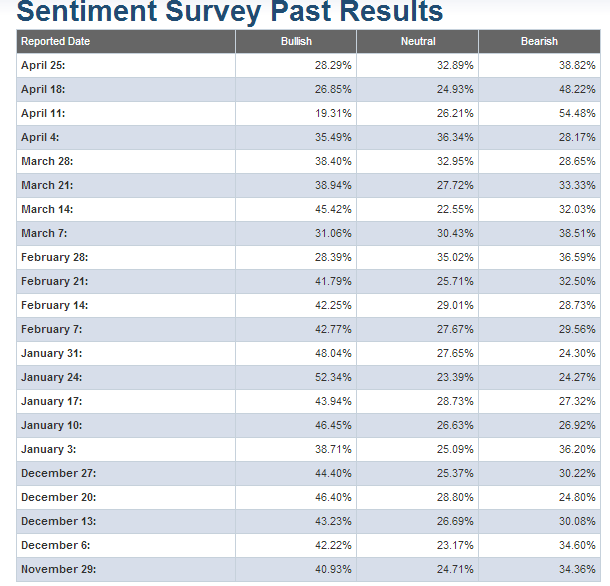The image size is (610, 586).
Task: Click December 6 bearish value 34.60%
Action: coord(576,545)
